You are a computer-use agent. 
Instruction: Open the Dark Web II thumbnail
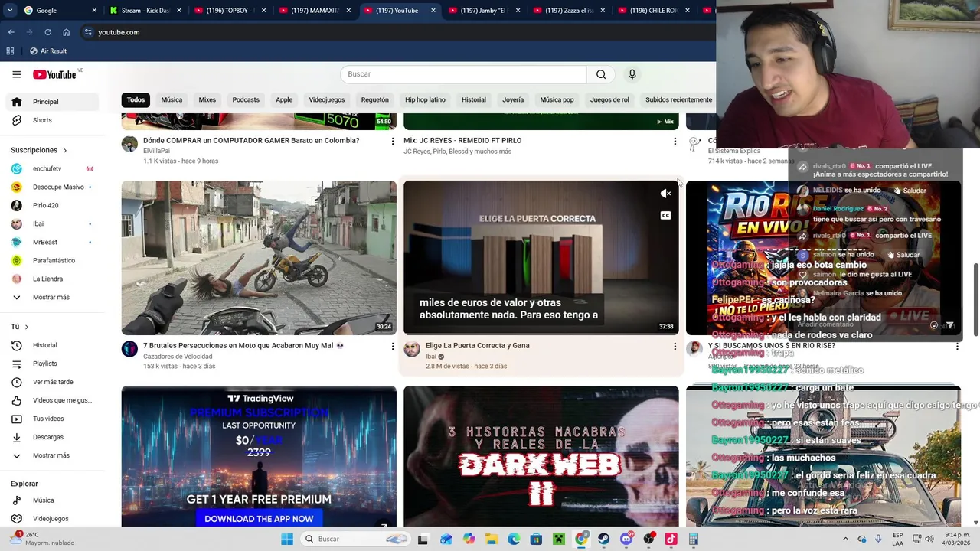(541, 456)
